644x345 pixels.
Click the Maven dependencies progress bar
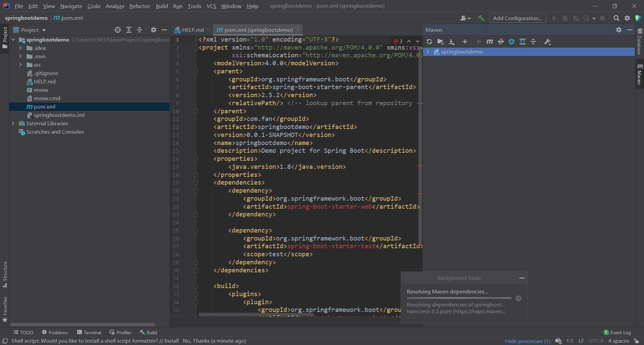point(459,298)
